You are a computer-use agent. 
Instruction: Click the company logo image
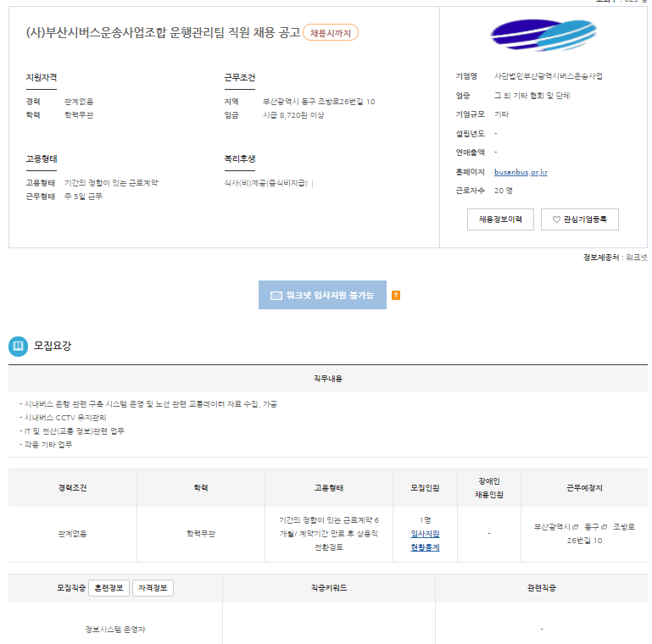click(545, 36)
